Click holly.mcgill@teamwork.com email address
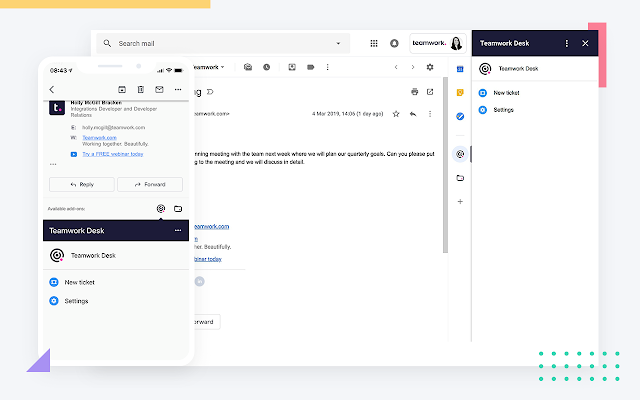 coord(113,128)
